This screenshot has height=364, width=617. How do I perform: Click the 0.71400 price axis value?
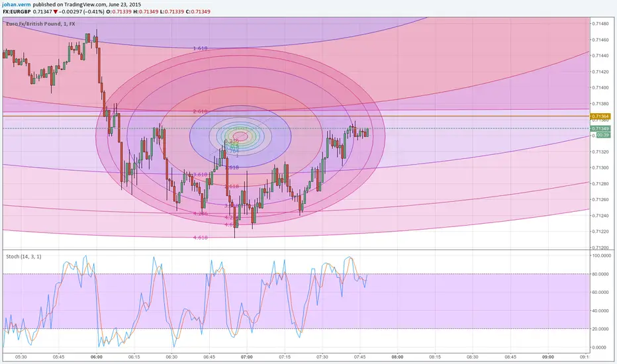pyautogui.click(x=601, y=87)
